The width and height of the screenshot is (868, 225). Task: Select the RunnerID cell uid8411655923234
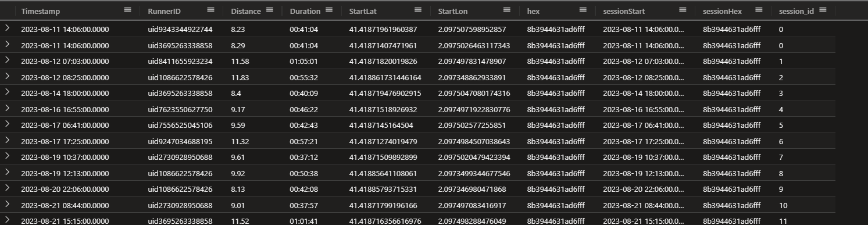pos(180,61)
